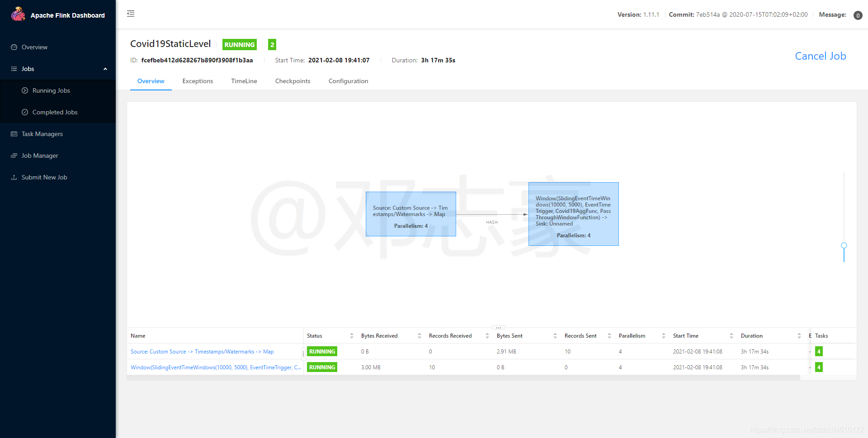Click the message count badge
868x438 pixels.
pos(858,15)
